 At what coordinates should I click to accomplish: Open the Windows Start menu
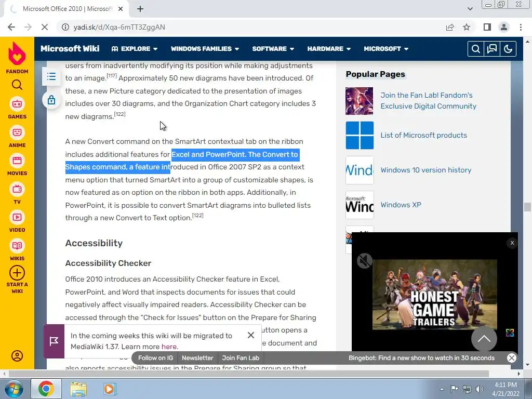point(14,389)
